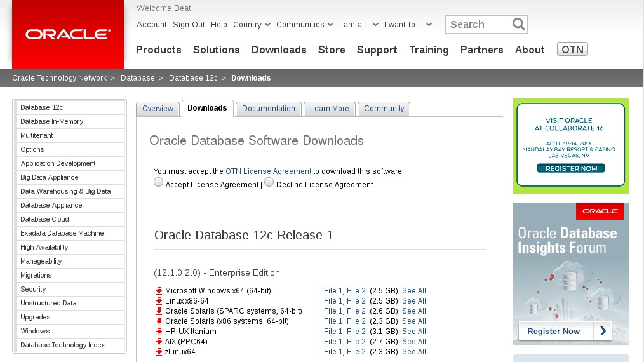Open Database Cloud sidebar item
The width and height of the screenshot is (644, 362).
[70, 219]
